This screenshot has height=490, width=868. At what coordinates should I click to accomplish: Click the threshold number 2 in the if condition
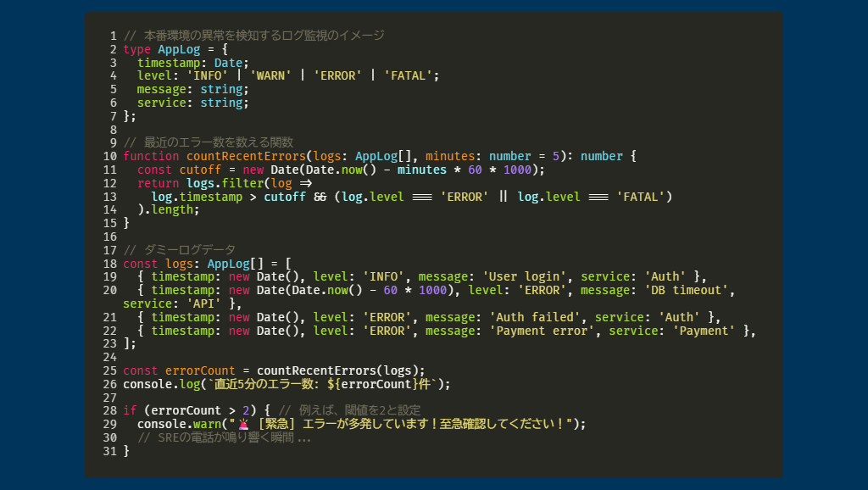click(x=242, y=410)
